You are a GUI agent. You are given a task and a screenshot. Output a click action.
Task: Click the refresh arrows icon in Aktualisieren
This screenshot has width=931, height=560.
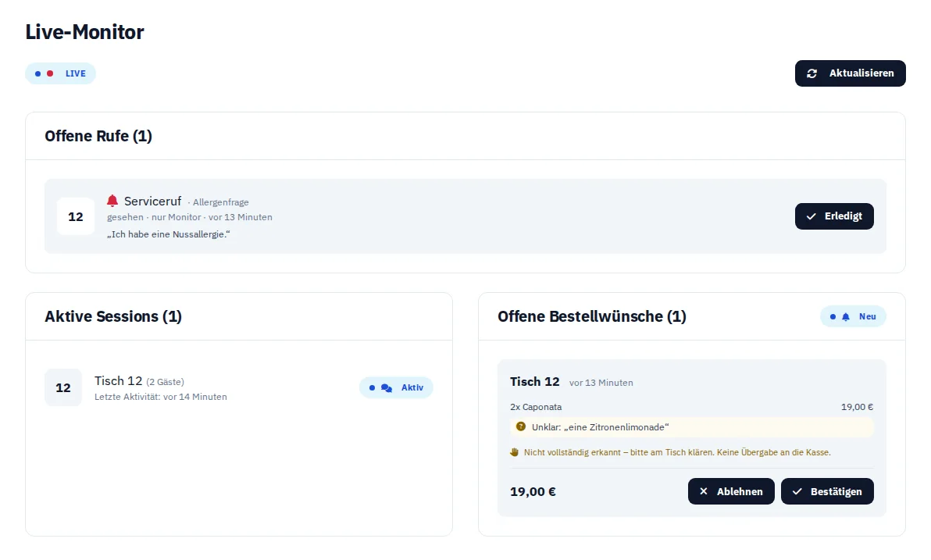[812, 73]
